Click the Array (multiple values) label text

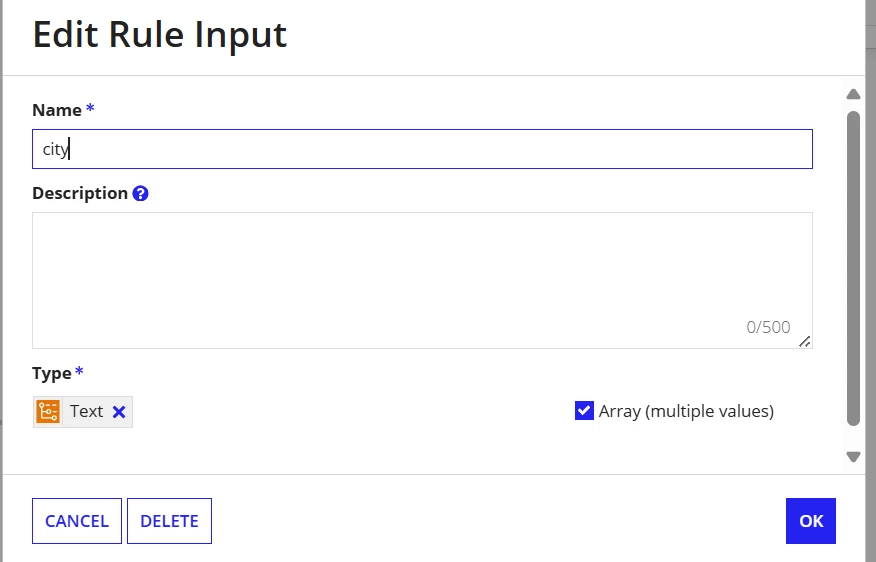[x=686, y=411]
